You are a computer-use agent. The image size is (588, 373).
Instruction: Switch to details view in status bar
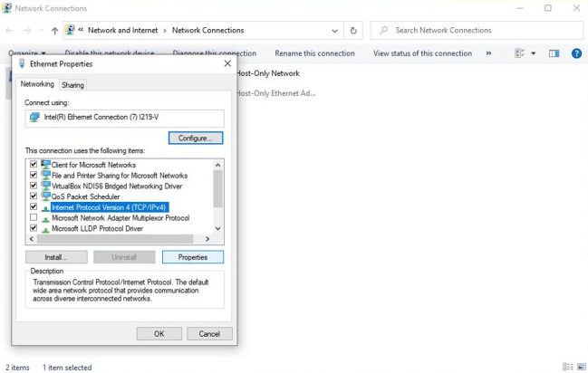click(x=568, y=367)
